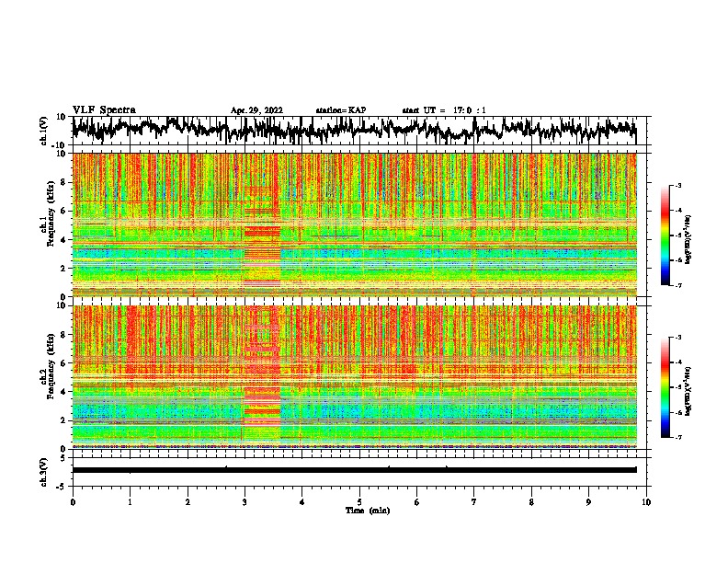The height and width of the screenshot is (563, 728).
Task: Click the "6" kHz tick on ch.2 frequency axis
Action: click(63, 363)
